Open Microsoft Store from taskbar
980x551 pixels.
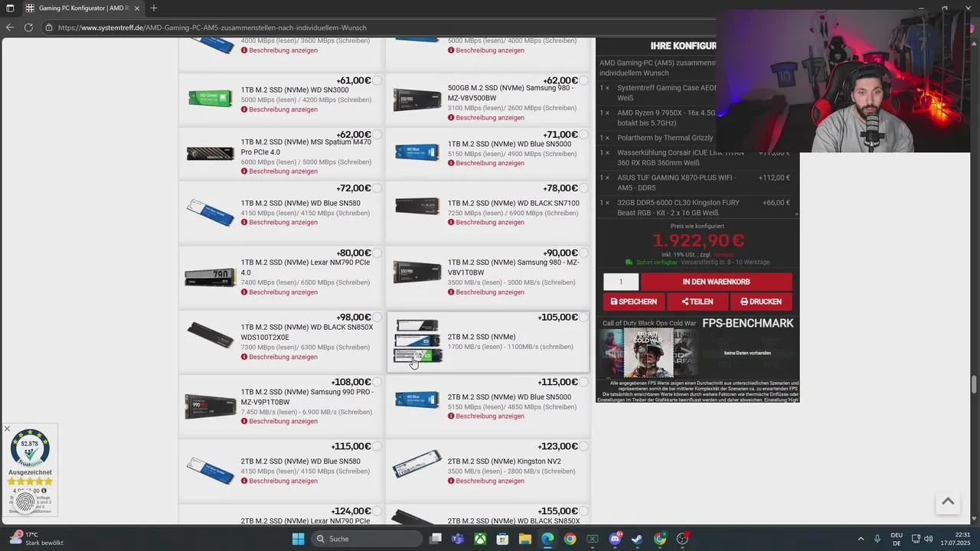pos(502,539)
